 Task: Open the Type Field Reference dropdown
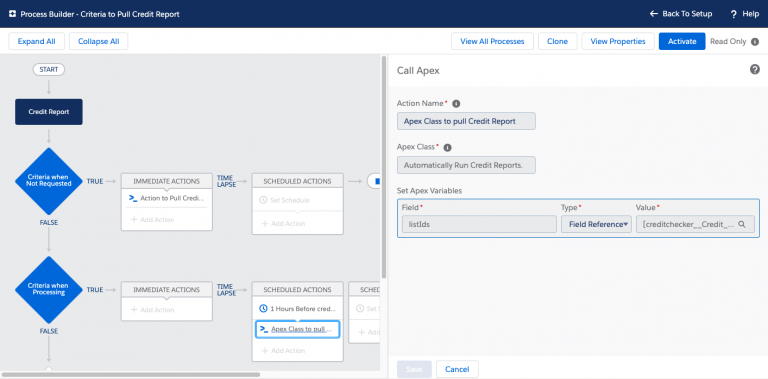pos(596,224)
